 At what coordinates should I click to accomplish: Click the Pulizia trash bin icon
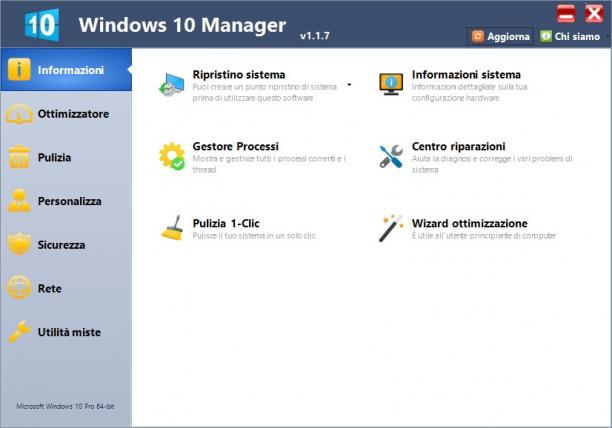pos(19,157)
